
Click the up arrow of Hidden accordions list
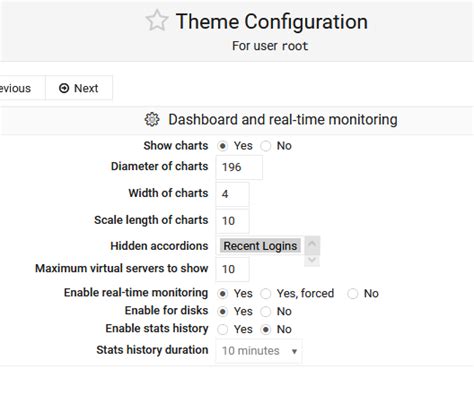tap(312, 244)
